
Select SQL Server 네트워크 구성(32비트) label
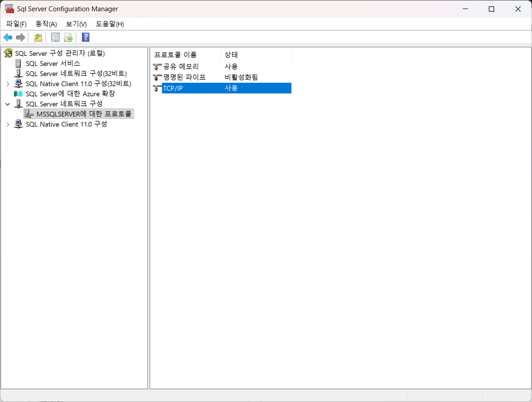(77, 74)
